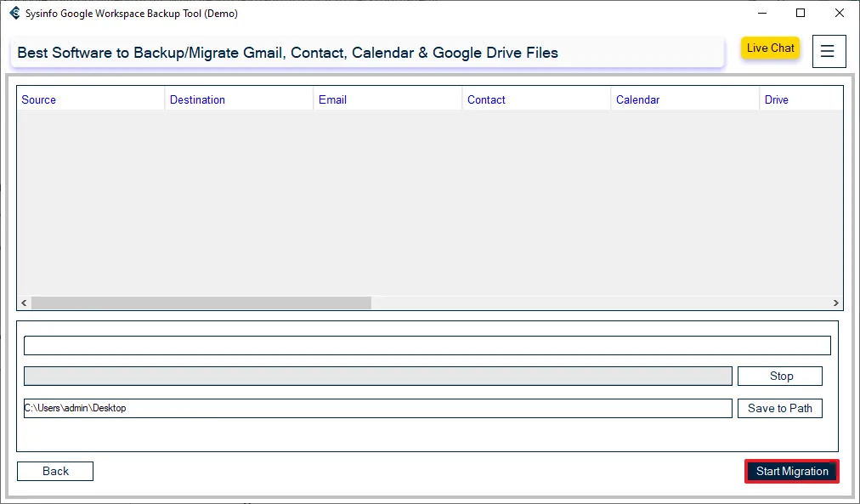The height and width of the screenshot is (504, 860).
Task: Click the Sysinfo app icon in title bar
Action: (x=14, y=14)
